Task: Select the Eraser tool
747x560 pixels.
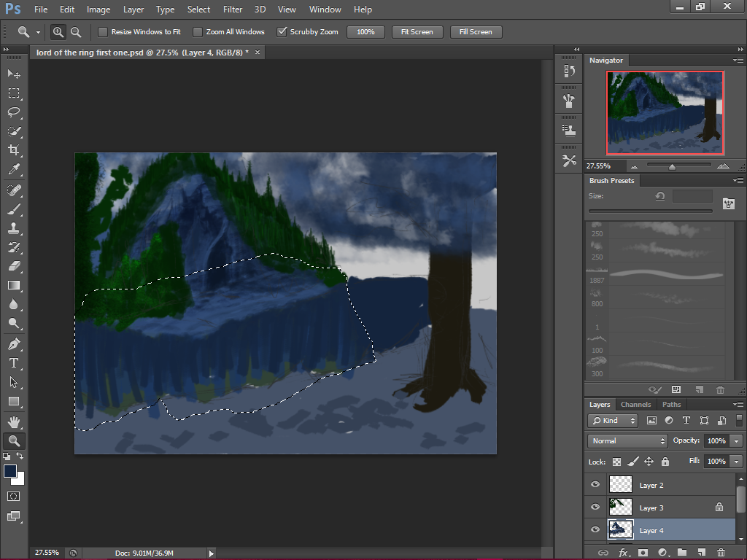Action: tap(14, 267)
